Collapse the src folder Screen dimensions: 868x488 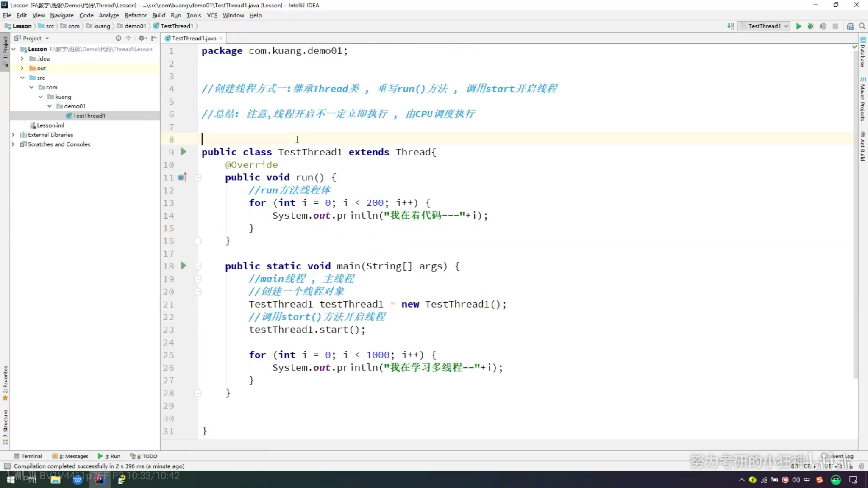tap(22, 78)
